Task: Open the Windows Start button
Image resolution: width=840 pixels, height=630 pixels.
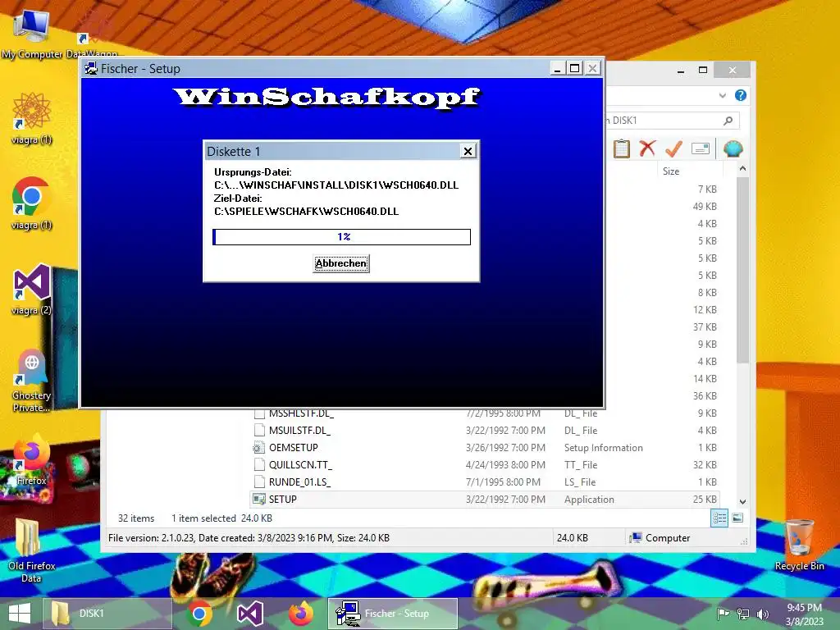Action: pos(20,614)
